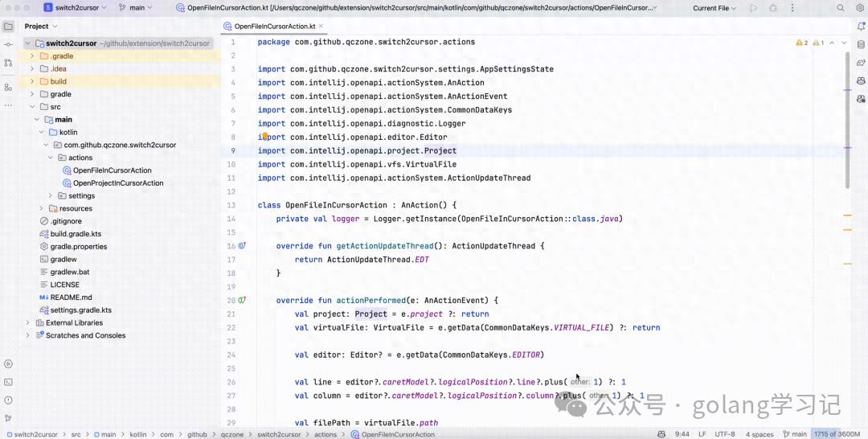Screen dimensions: 868x439
Task: Open the IDE settings gear icon
Action: point(860,8)
